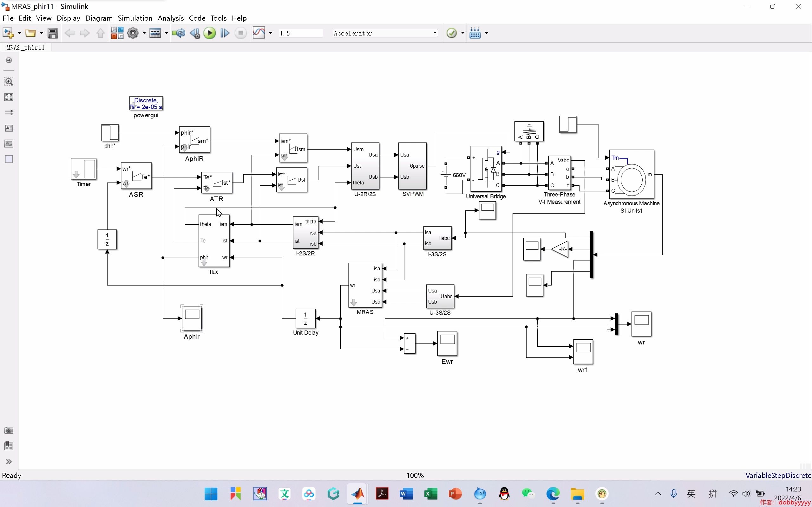Edit the simulation stop time field
Viewport: 812px width, 507px height.
pyautogui.click(x=300, y=33)
